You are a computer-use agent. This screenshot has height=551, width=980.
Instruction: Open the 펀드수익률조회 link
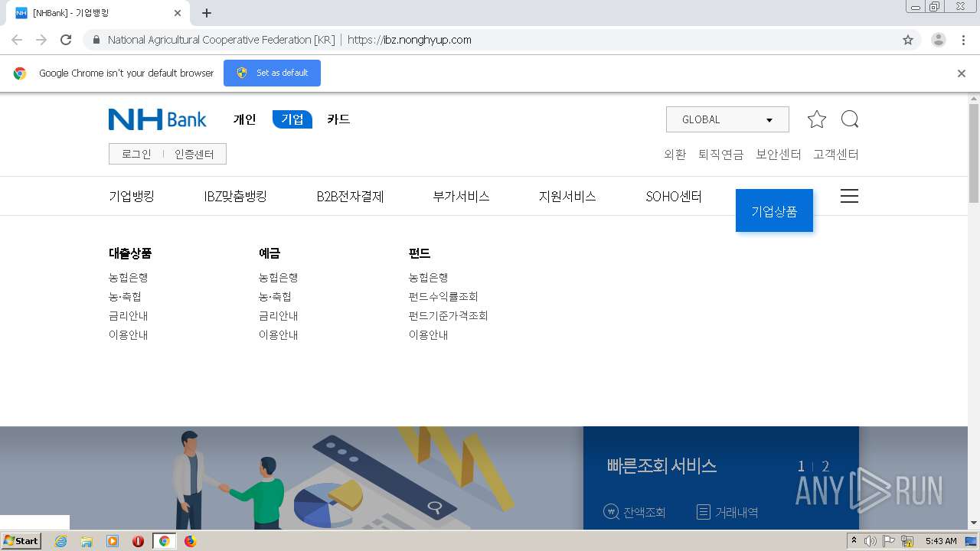coord(443,296)
